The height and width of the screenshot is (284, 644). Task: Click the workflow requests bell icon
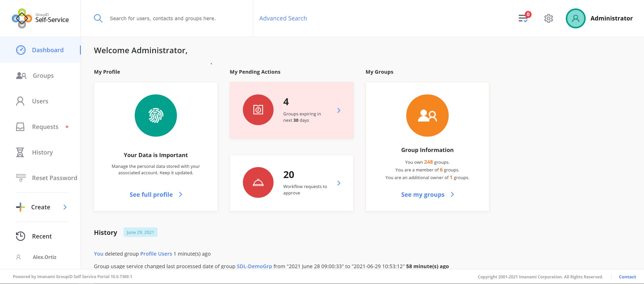[x=258, y=182]
